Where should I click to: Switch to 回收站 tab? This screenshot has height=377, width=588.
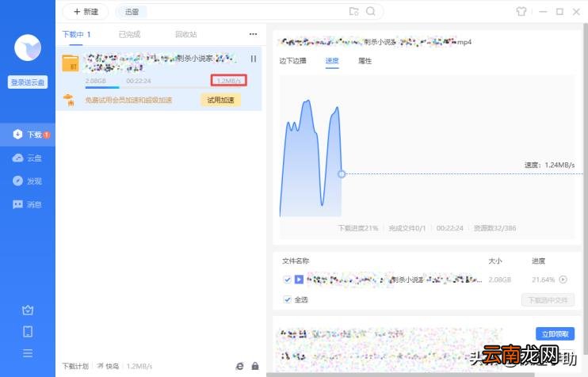tap(186, 35)
